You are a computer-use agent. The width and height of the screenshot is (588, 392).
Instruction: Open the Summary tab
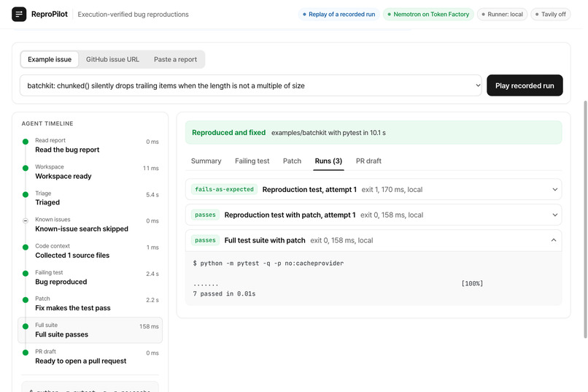pyautogui.click(x=206, y=161)
